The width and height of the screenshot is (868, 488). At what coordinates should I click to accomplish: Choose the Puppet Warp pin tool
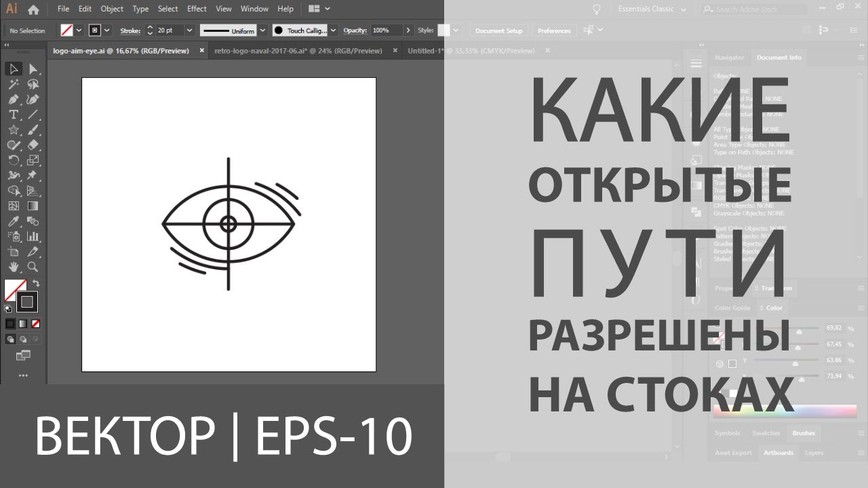(33, 176)
